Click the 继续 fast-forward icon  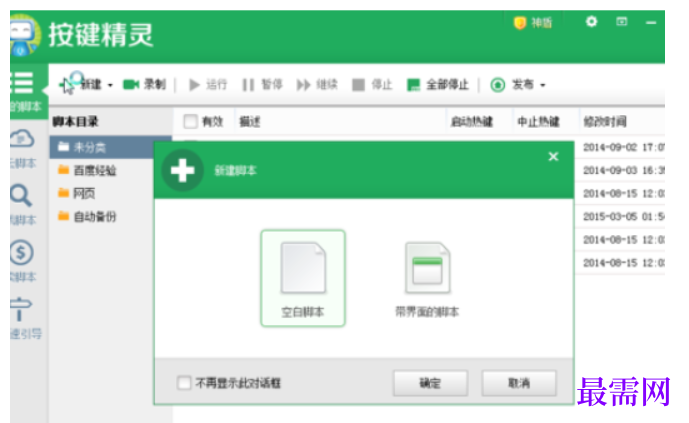[303, 84]
